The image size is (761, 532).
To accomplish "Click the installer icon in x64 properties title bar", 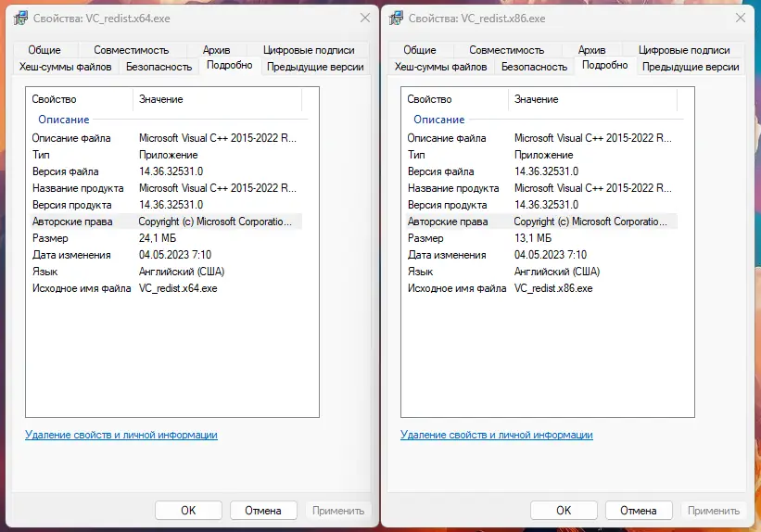I will [x=20, y=18].
